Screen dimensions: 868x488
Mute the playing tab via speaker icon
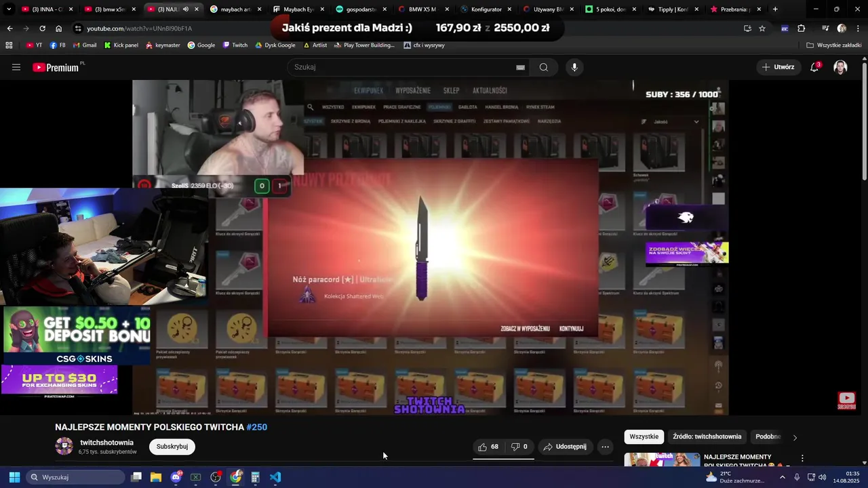[x=185, y=9]
